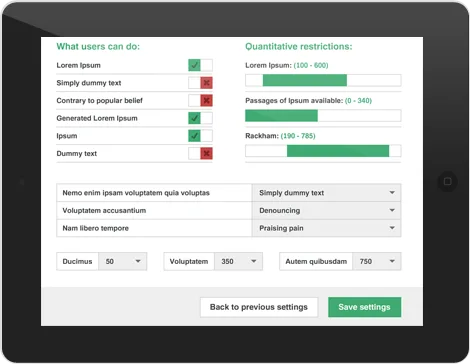
Task: Enable the Dummy text red switch
Action: [x=200, y=153]
